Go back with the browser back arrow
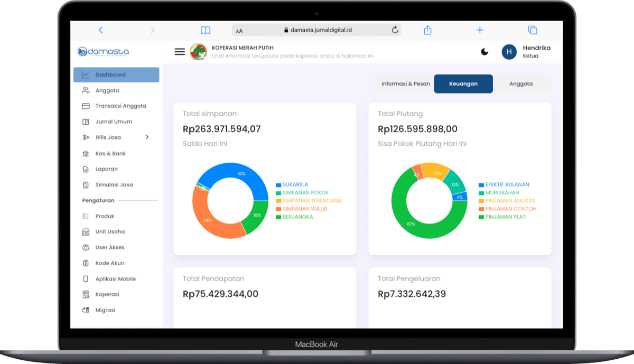Viewport: 634px width, 364px height. (x=101, y=30)
